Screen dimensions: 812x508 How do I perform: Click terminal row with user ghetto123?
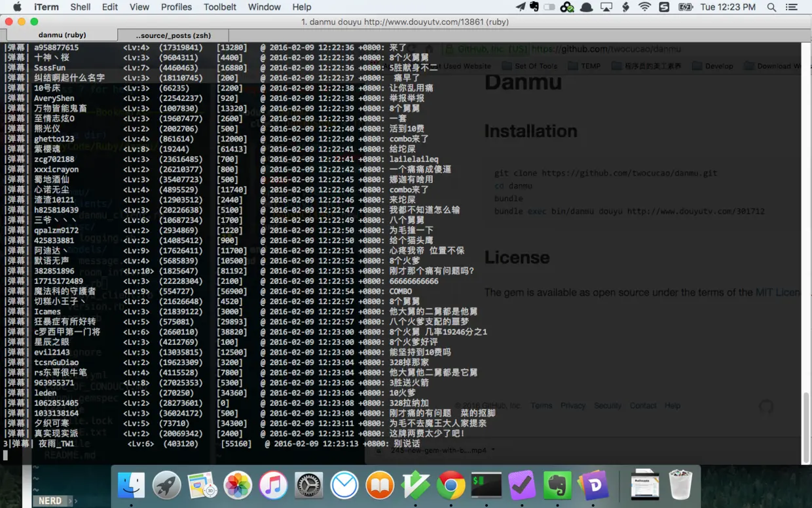coord(216,139)
